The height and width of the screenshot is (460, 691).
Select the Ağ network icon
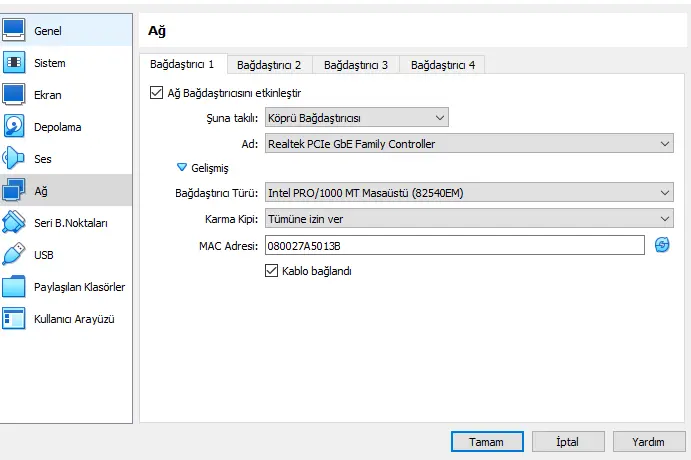point(14,190)
